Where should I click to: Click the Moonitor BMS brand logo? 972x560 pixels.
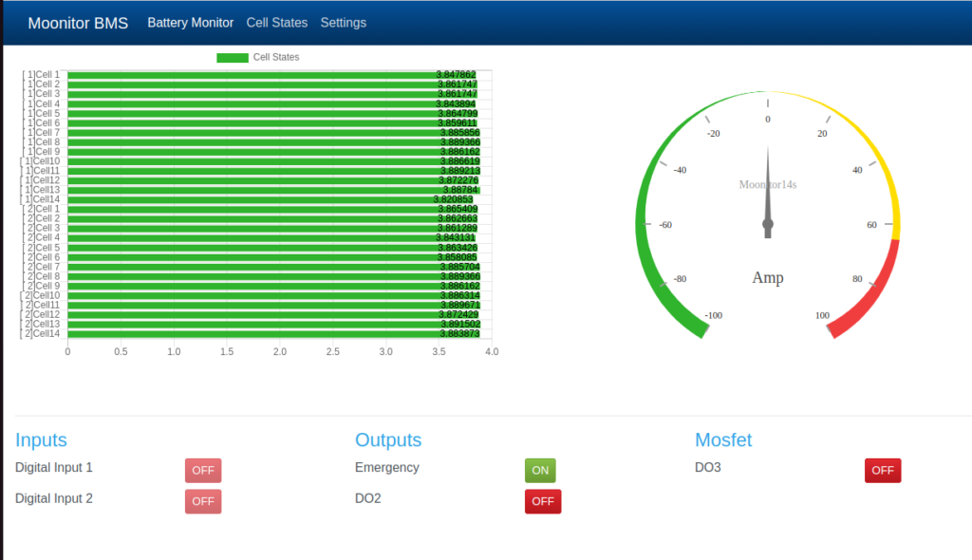click(x=78, y=22)
